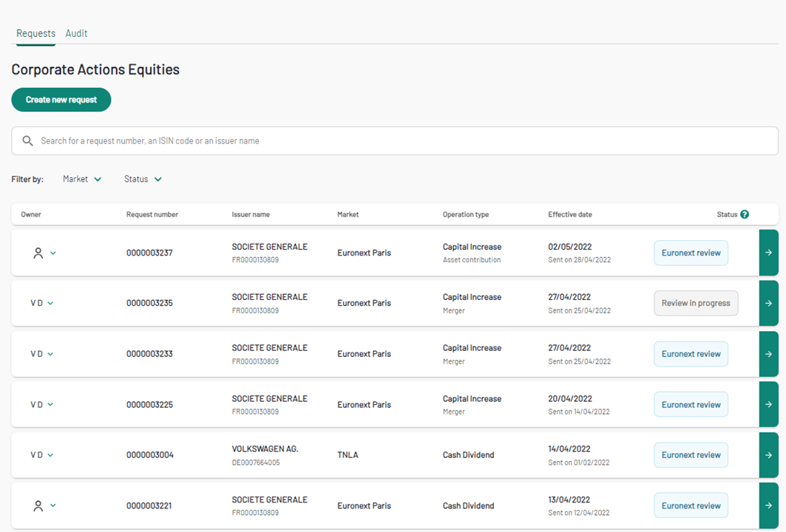Select request number 0000003004 text
This screenshot has width=786, height=532.
(150, 455)
